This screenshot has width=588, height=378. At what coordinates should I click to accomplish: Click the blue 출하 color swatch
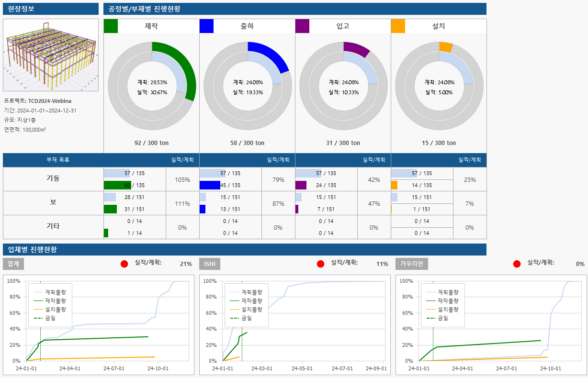[206, 26]
